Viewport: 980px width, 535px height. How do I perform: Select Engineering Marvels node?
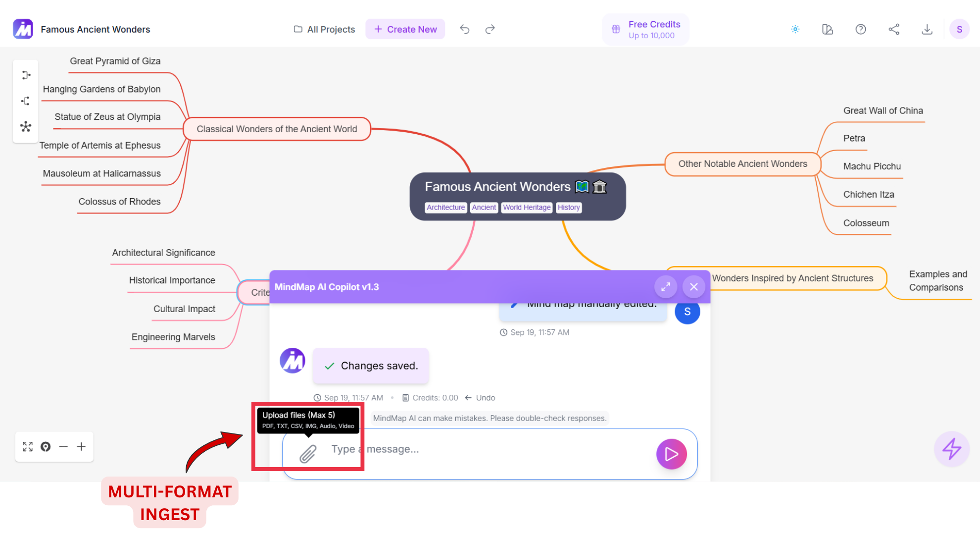tap(173, 337)
